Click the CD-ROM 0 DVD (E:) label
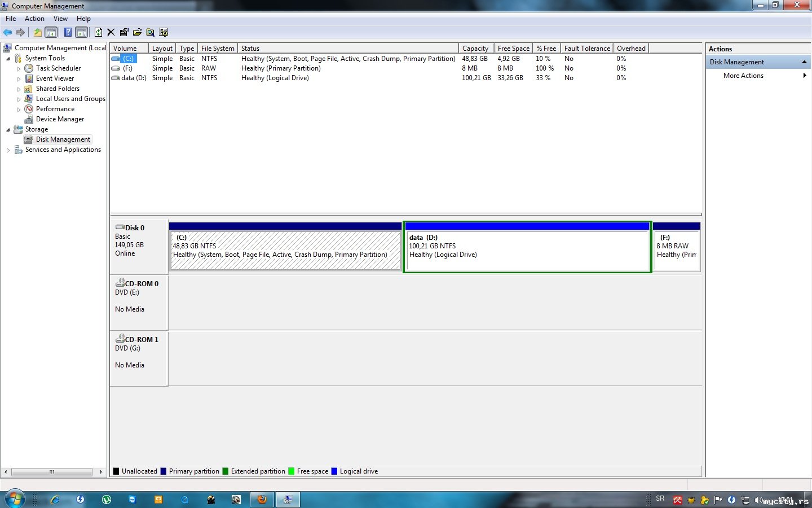 coord(139,302)
